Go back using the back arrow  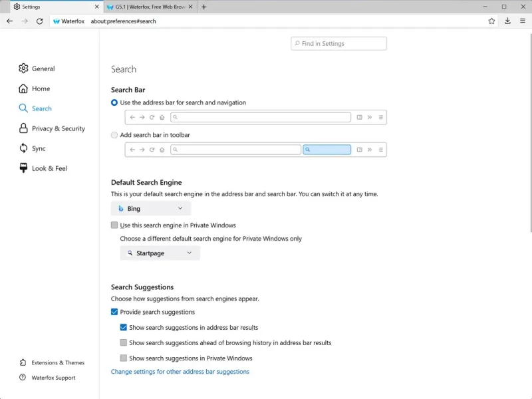point(9,21)
